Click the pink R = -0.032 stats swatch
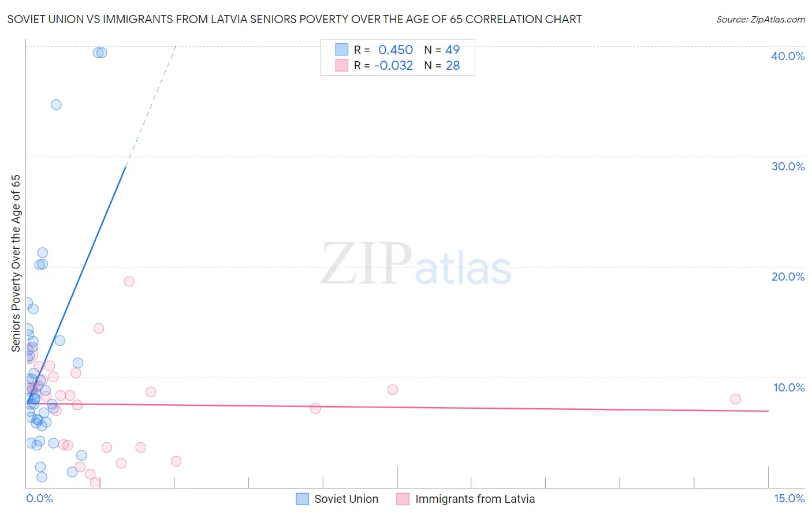 342,65
